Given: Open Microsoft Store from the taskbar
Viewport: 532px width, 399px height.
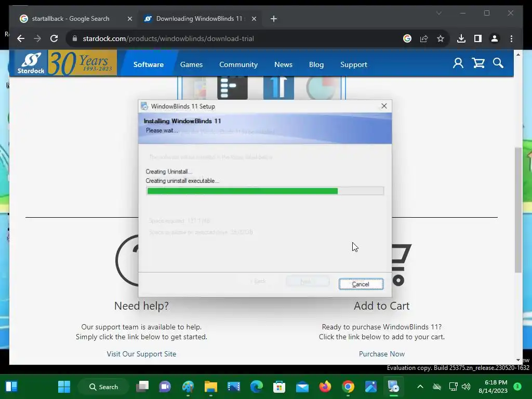Looking at the screenshot, I should point(279,387).
